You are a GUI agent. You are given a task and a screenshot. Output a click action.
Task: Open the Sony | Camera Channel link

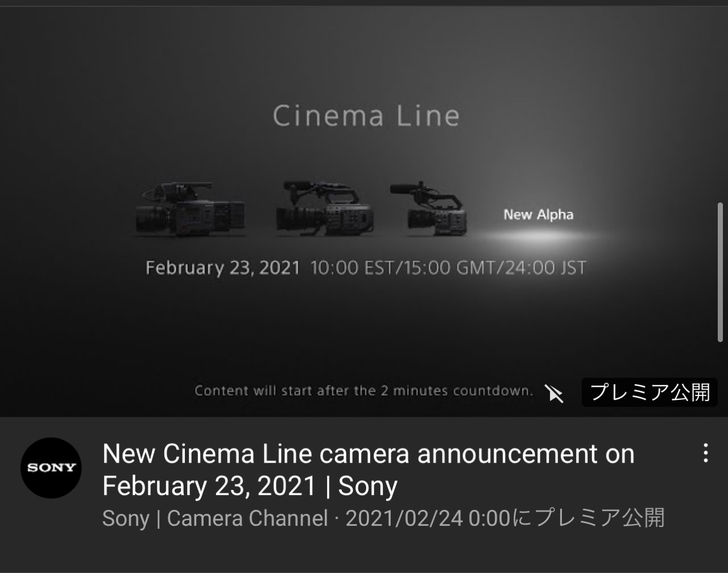pyautogui.click(x=215, y=518)
